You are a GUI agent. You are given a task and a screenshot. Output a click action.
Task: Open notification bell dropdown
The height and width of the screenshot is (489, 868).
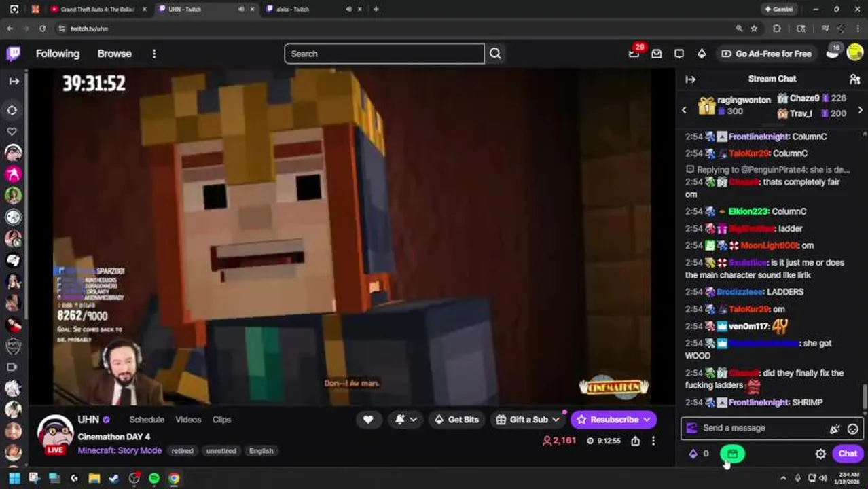tap(406, 420)
